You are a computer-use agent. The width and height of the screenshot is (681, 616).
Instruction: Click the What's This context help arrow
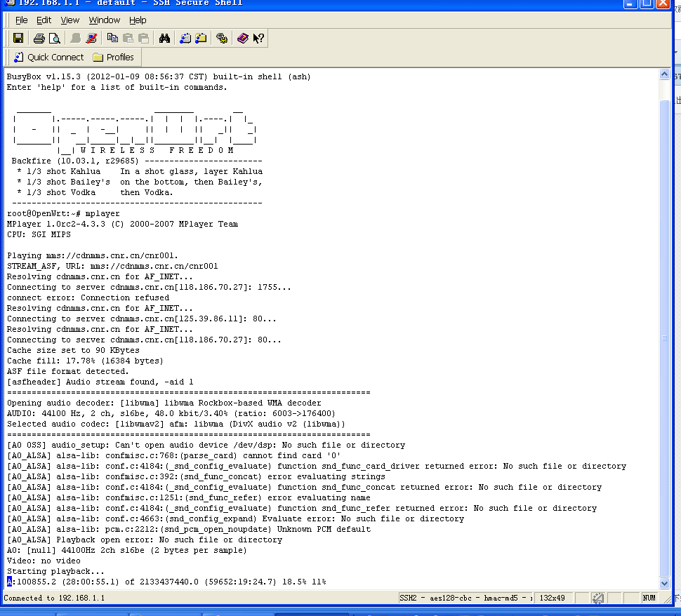click(258, 38)
